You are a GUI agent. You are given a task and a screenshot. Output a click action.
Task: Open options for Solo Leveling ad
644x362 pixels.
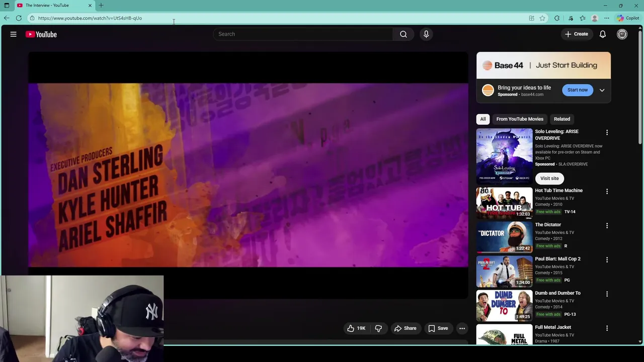click(607, 133)
